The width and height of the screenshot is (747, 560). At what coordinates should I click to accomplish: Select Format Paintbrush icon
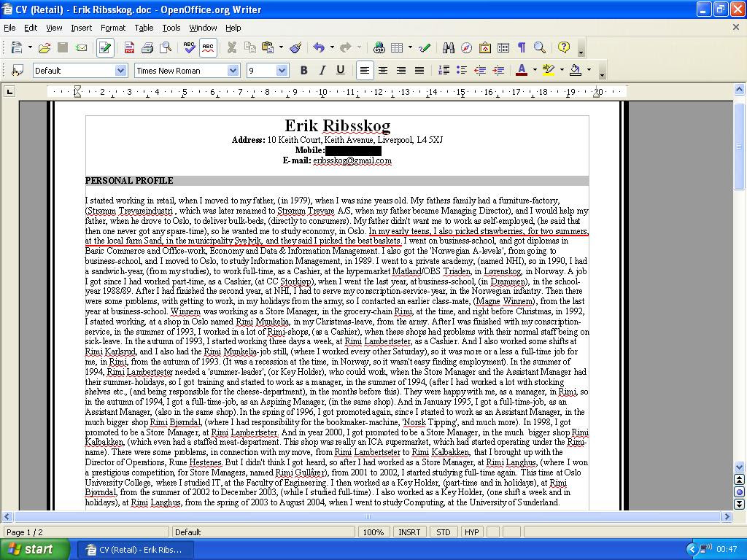[295, 47]
